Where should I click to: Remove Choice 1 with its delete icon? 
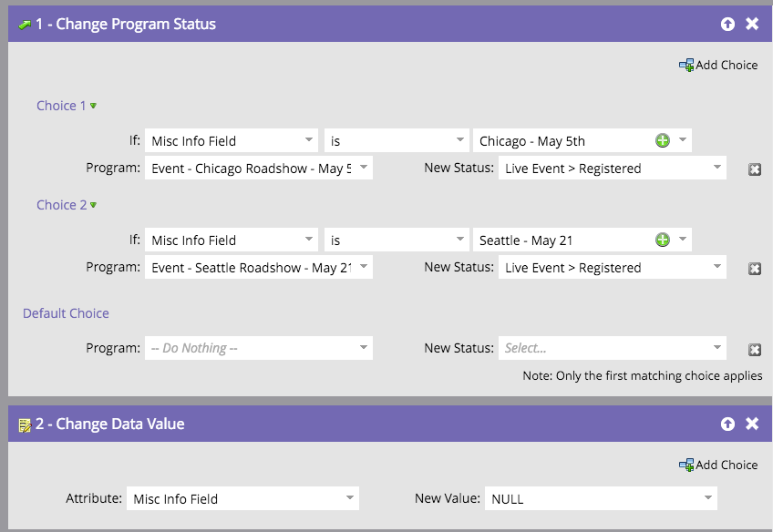tap(754, 169)
